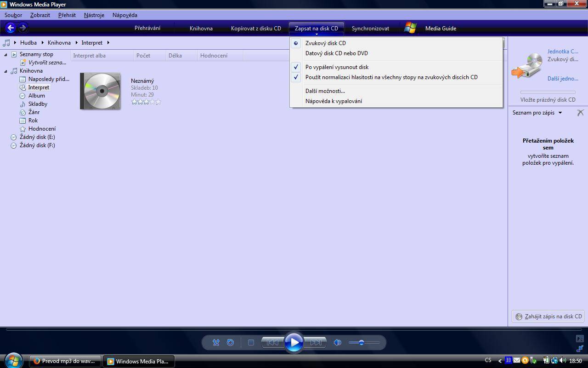Adjust the volume slider
Screen dimensions: 588x368
tap(364, 342)
